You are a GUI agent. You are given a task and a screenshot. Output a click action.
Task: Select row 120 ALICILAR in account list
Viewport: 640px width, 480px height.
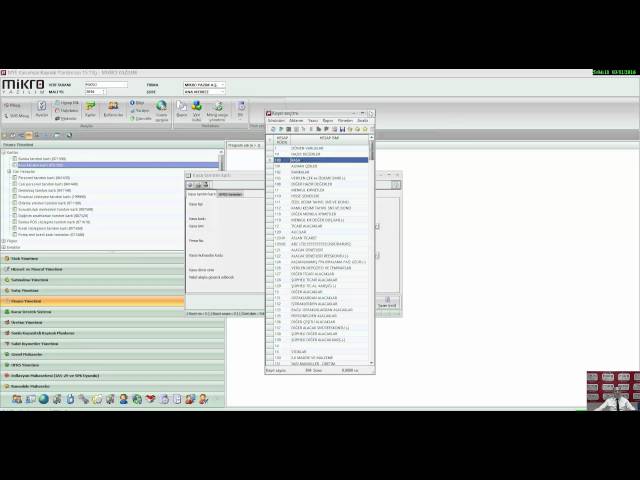click(321, 232)
